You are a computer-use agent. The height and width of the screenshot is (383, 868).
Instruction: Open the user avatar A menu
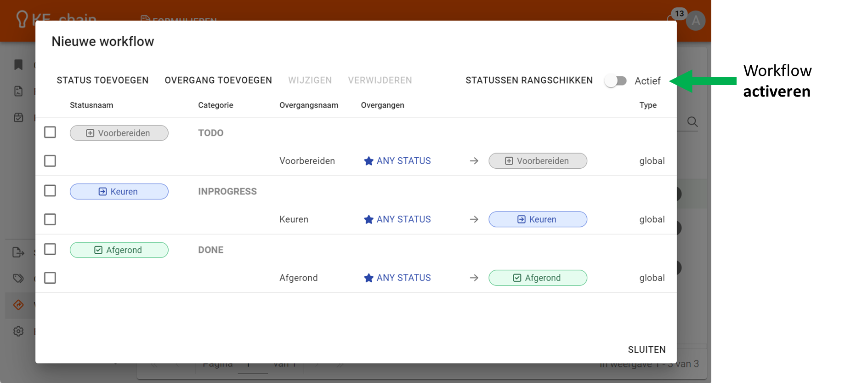point(696,21)
